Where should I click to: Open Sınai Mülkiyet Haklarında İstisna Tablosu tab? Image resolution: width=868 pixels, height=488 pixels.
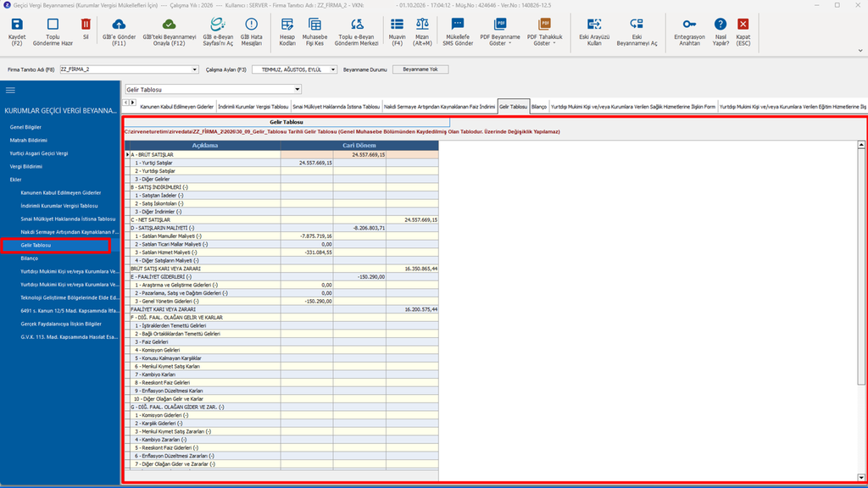coord(336,107)
